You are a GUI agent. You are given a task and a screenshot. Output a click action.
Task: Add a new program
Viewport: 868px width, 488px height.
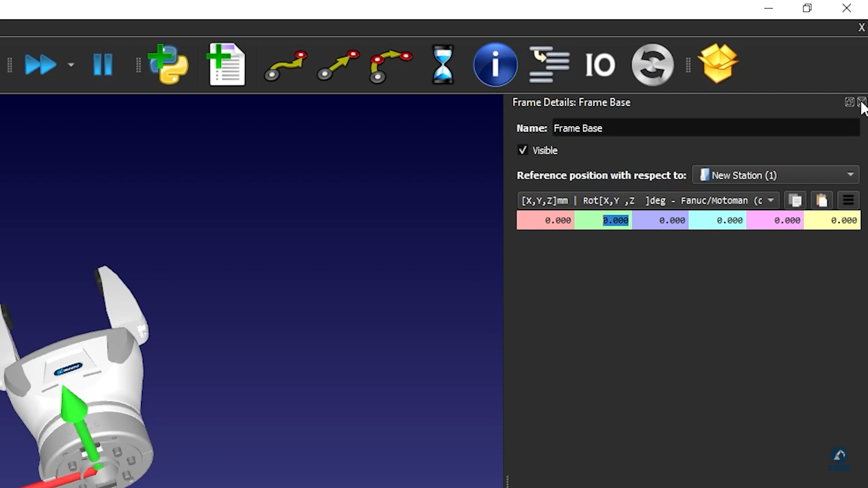tap(226, 65)
